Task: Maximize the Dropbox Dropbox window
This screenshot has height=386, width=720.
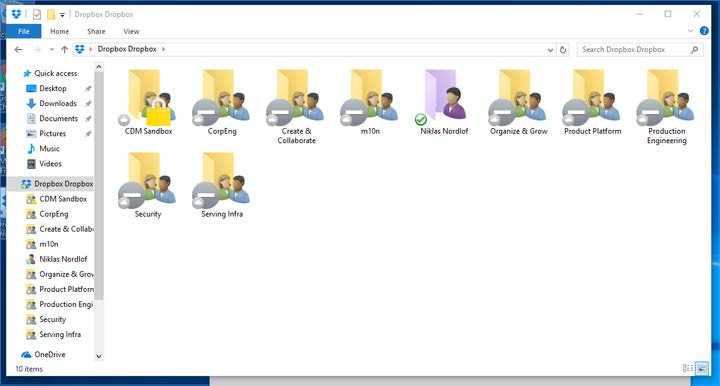Action: coord(668,14)
